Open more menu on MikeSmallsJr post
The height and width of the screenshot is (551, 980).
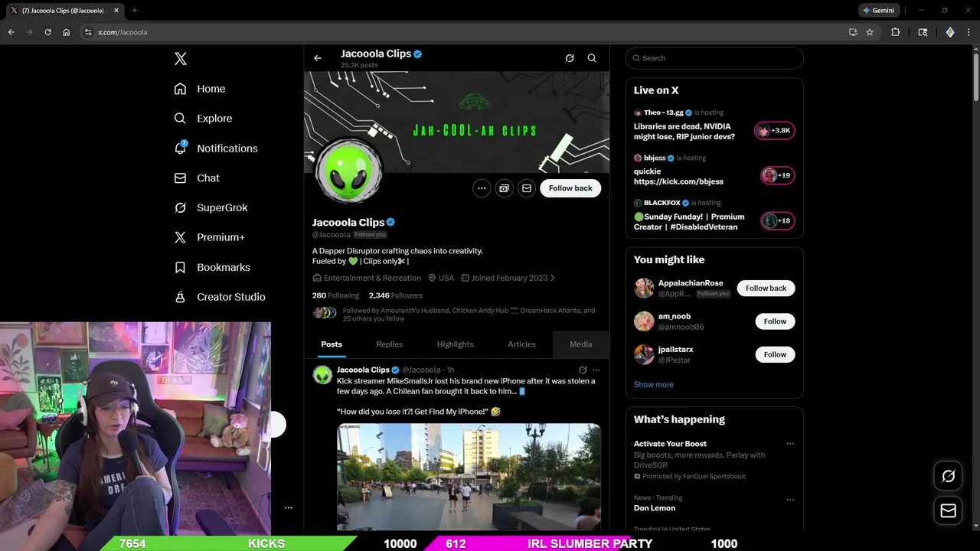(x=596, y=370)
